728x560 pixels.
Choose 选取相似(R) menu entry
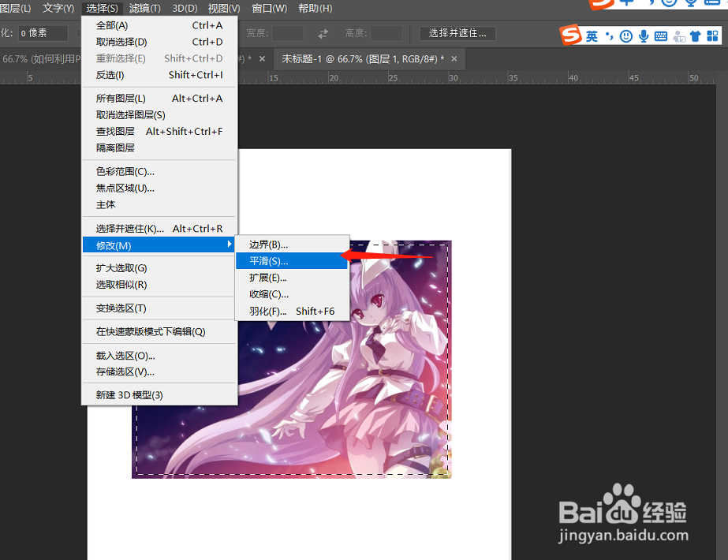[x=159, y=285]
